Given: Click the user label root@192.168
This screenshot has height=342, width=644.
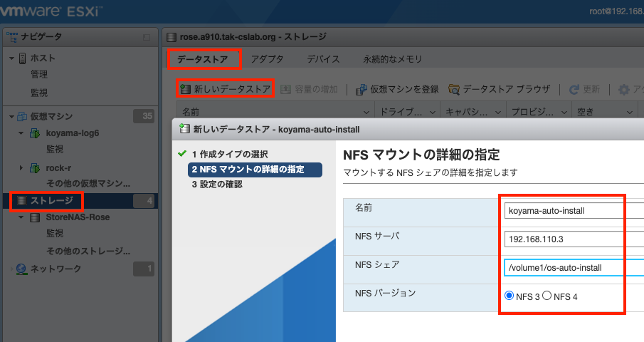Looking at the screenshot, I should click(616, 11).
